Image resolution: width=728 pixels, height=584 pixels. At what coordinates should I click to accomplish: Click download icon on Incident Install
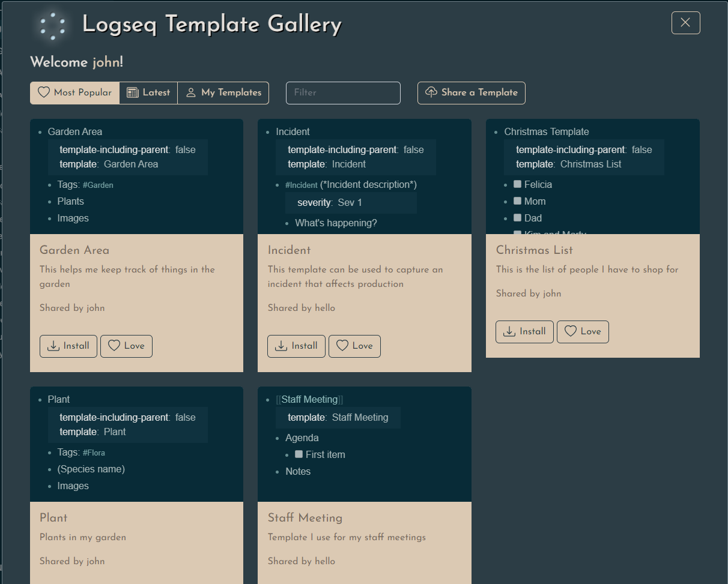coord(281,346)
